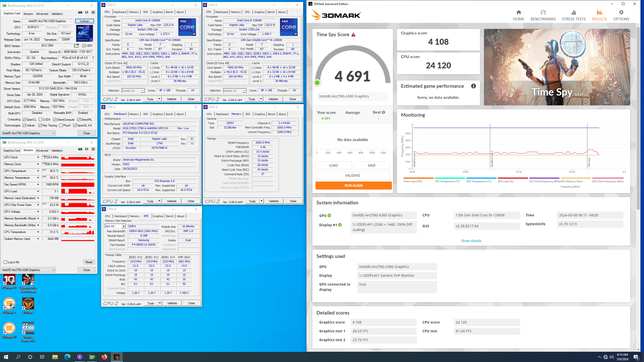Toggle Vulkan checkbox in GPU-Z
This screenshot has width=644, height=362.
(x=24, y=125)
